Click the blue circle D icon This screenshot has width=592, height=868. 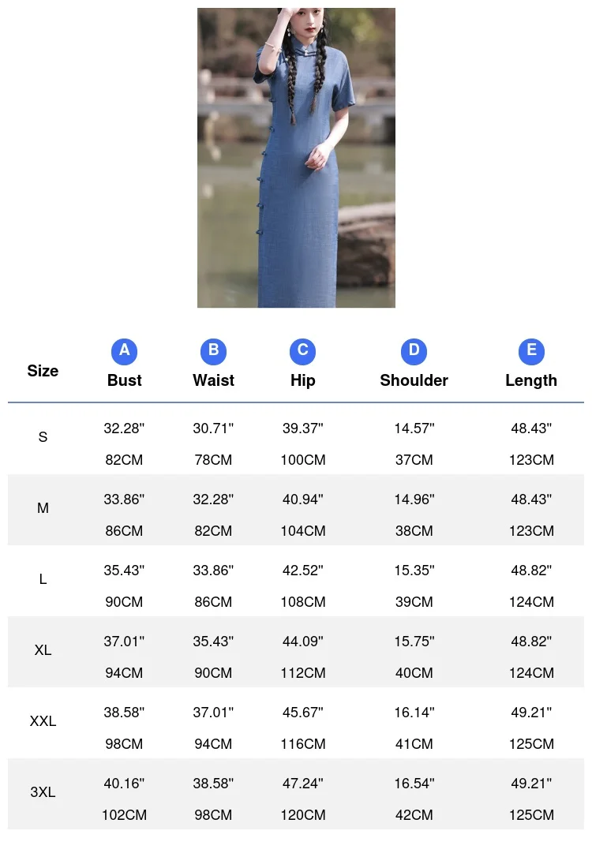(414, 351)
